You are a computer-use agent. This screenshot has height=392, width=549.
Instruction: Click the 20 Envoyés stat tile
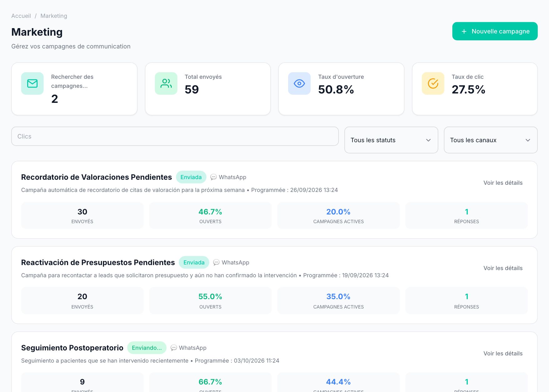(82, 301)
